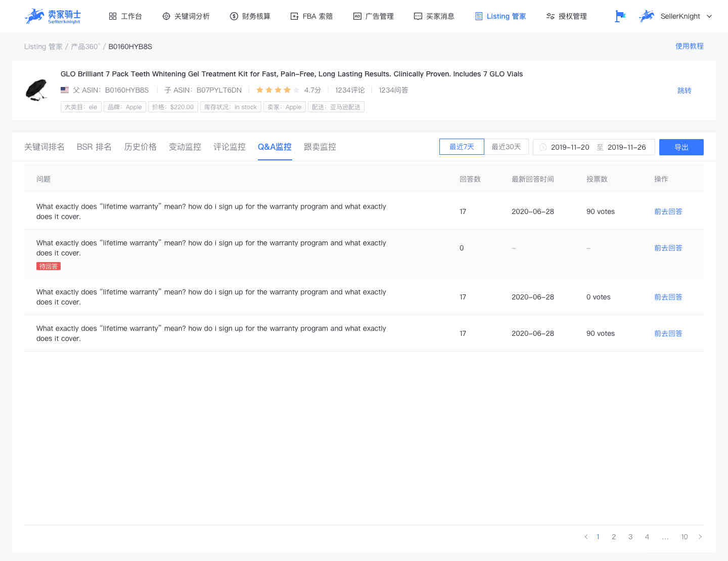Go to pagination page 1
Viewport: 728px width, 561px height.
[598, 537]
